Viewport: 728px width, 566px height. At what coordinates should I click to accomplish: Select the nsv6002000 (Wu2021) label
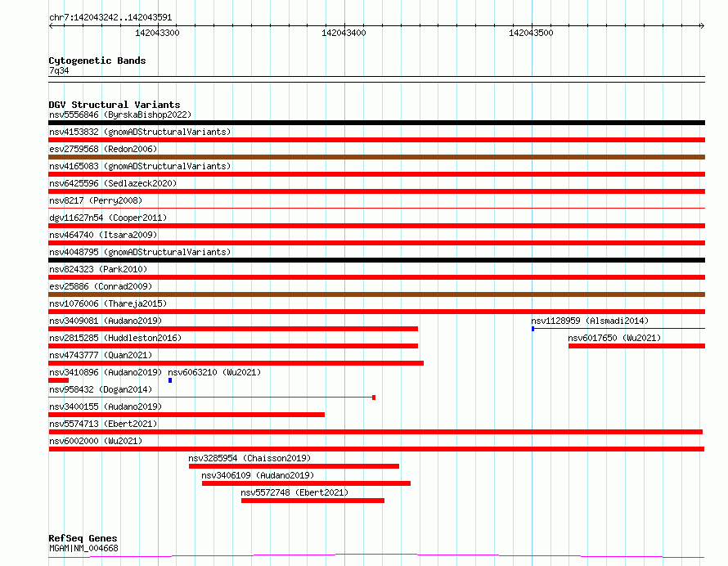tap(96, 441)
